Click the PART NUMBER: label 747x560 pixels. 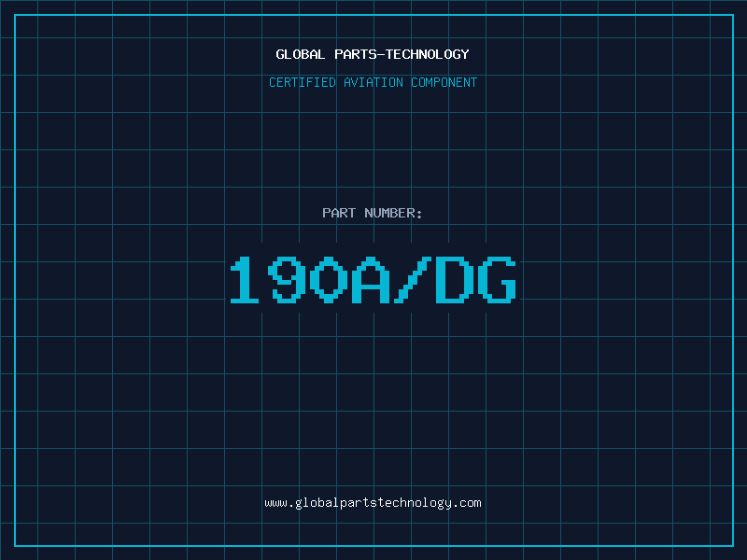click(x=373, y=213)
